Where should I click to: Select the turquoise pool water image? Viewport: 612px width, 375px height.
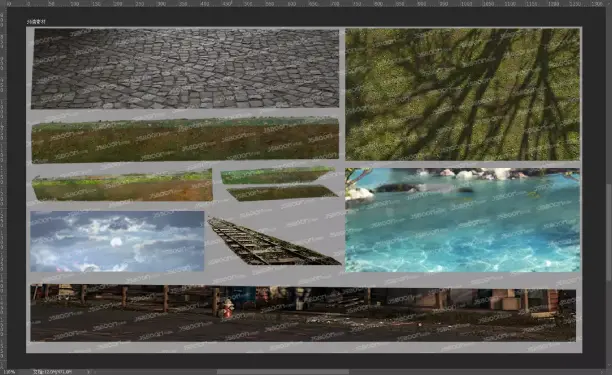coord(463,220)
